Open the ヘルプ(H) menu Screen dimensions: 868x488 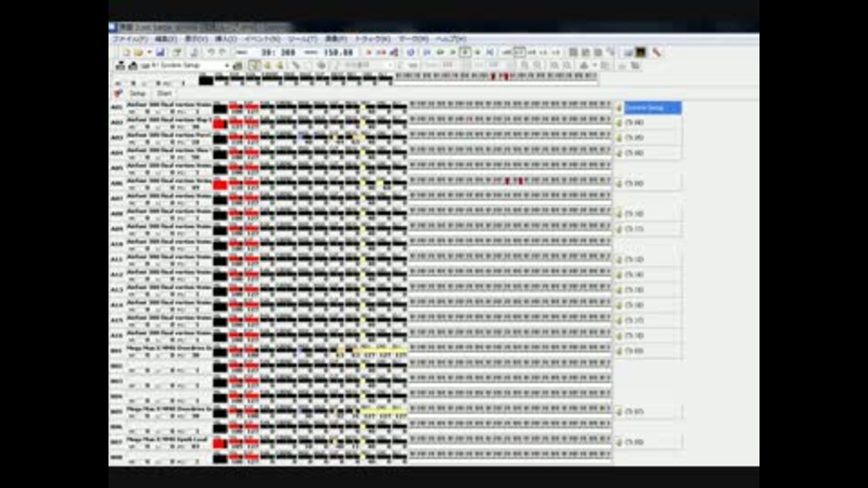(x=450, y=39)
